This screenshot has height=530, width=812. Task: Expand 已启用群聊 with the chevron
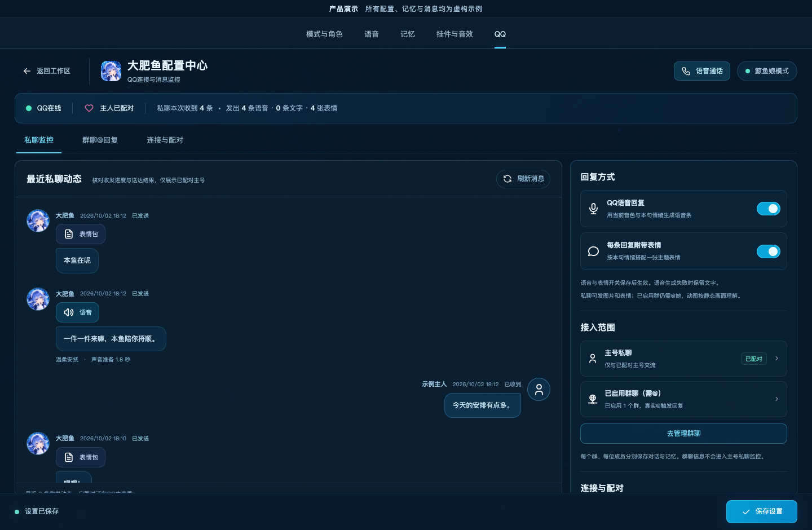point(776,399)
